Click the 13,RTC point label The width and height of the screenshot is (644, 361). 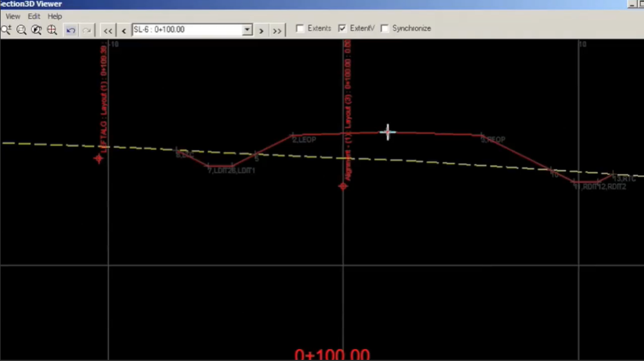[624, 179]
